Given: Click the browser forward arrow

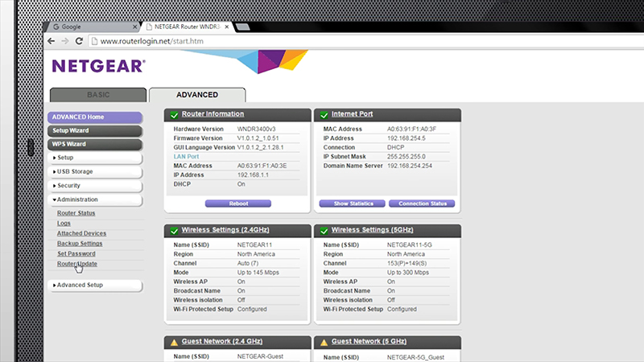Looking at the screenshot, I should [x=65, y=41].
